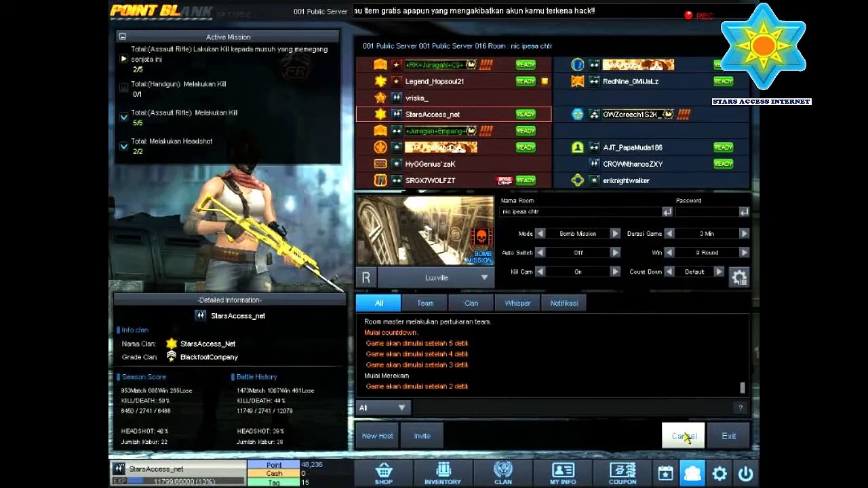Image resolution: width=868 pixels, height=488 pixels.
Task: Open the event calendar icon
Action: (665, 473)
